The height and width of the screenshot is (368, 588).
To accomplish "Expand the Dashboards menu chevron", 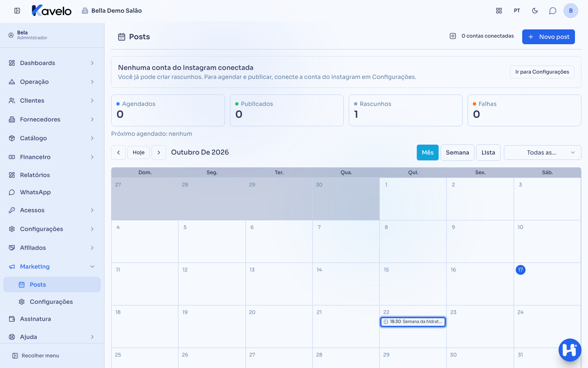I will pyautogui.click(x=92, y=63).
